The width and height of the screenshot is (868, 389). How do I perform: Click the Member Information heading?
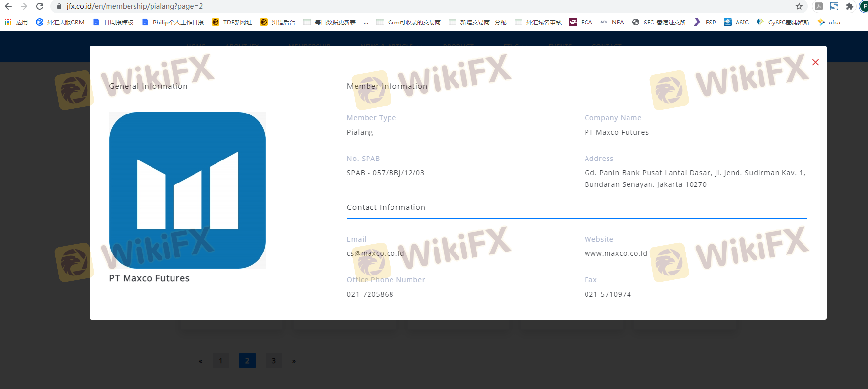click(387, 86)
